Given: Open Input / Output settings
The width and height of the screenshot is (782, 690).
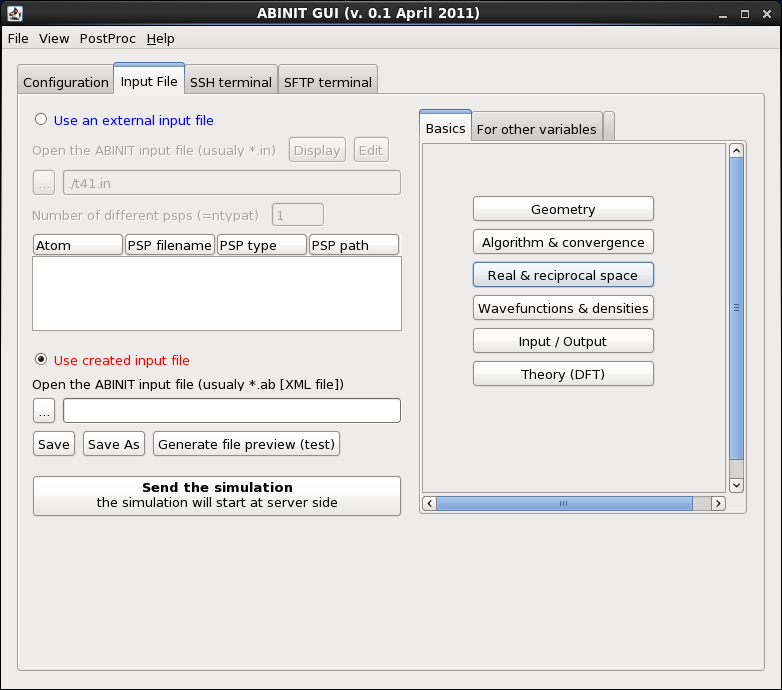Looking at the screenshot, I should pos(563,341).
